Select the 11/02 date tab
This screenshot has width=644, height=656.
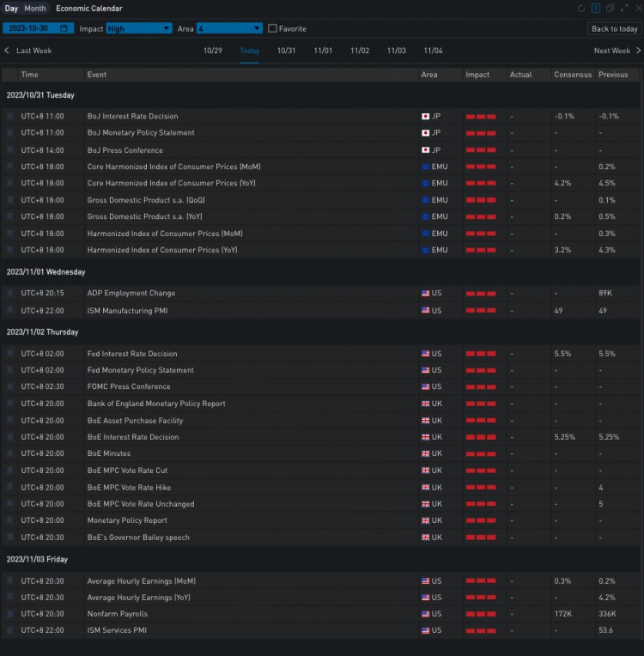360,51
